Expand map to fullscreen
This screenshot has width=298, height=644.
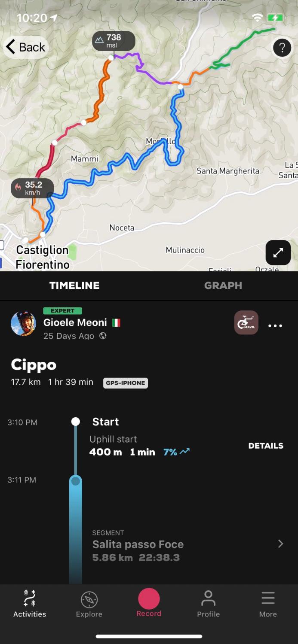(278, 252)
